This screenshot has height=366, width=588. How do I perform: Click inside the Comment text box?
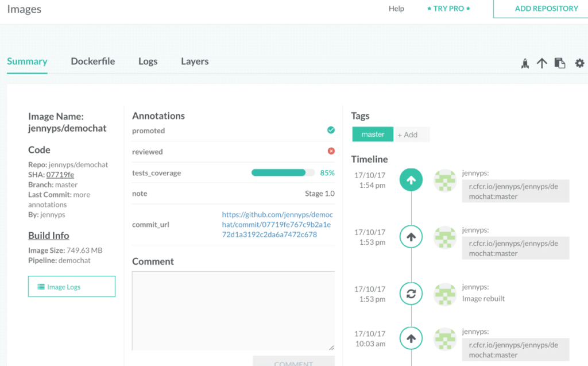pyautogui.click(x=233, y=310)
